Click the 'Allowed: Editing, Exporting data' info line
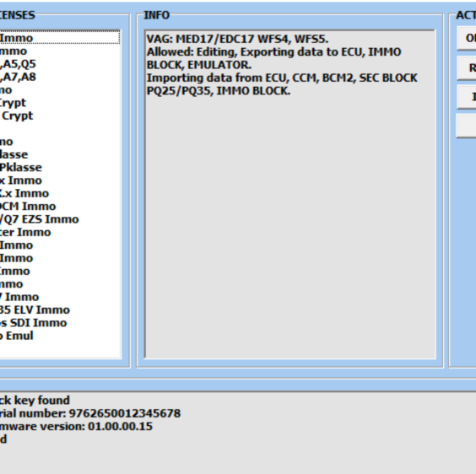Viewport: 476px width, 474px height. (x=273, y=52)
